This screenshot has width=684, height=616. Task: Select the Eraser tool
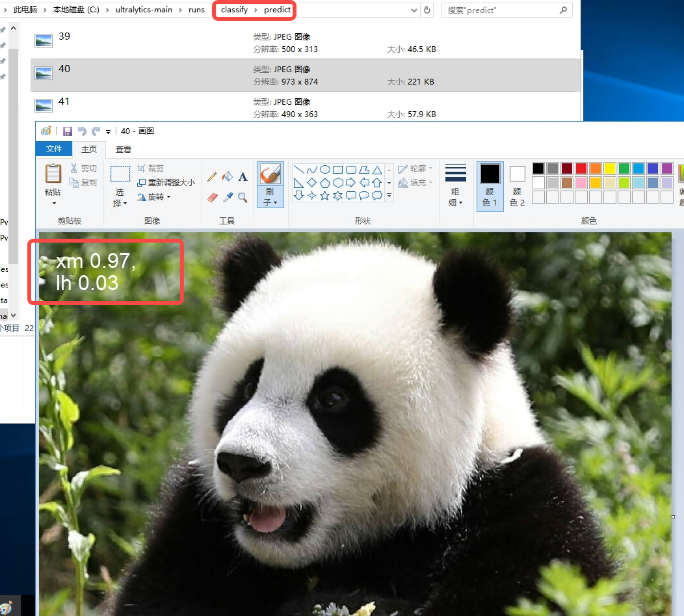pyautogui.click(x=213, y=198)
